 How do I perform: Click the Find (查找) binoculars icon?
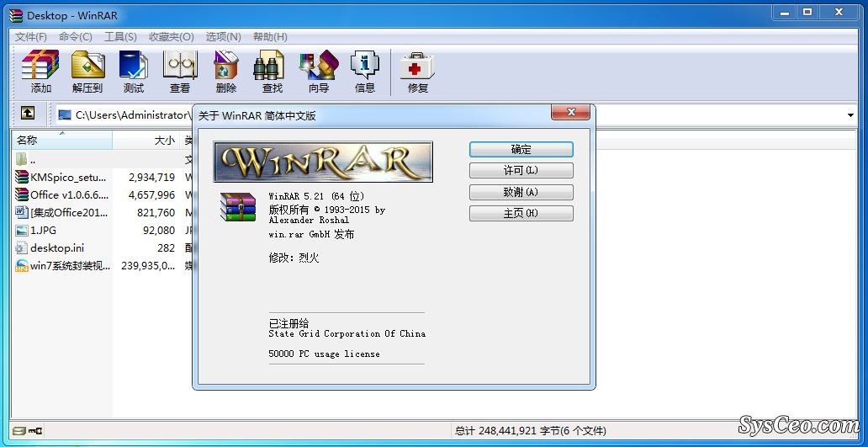tap(272, 72)
